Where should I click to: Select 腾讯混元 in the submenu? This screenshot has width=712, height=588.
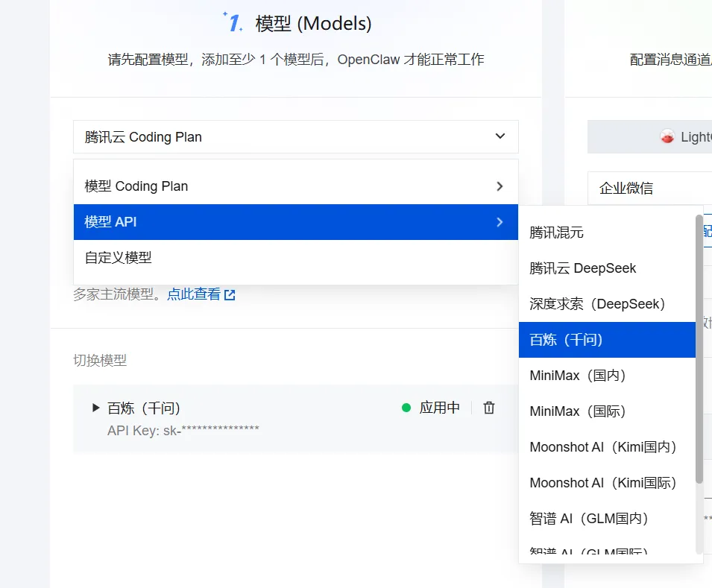click(607, 233)
